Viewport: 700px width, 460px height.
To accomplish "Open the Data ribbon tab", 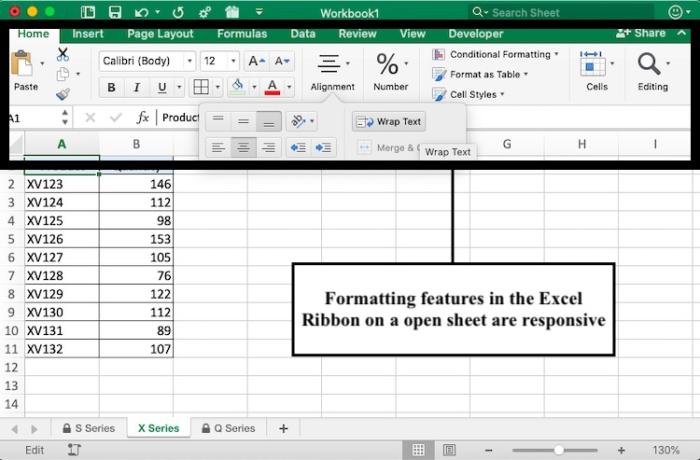I will 303,34.
